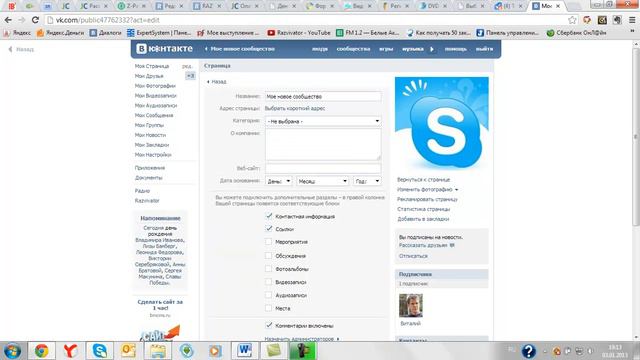
Task: Open Мои Друзья in sidebar
Action: coord(149,76)
